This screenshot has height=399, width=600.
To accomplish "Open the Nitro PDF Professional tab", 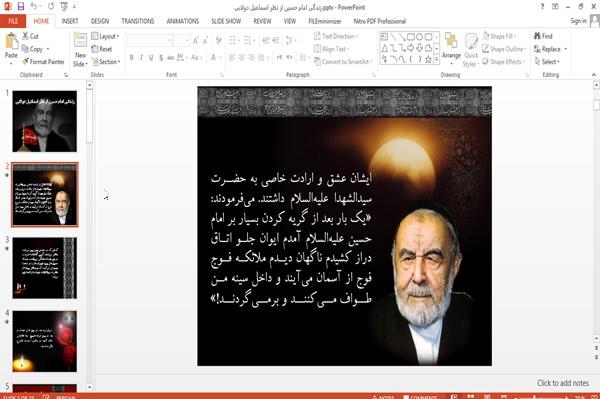I will [379, 21].
